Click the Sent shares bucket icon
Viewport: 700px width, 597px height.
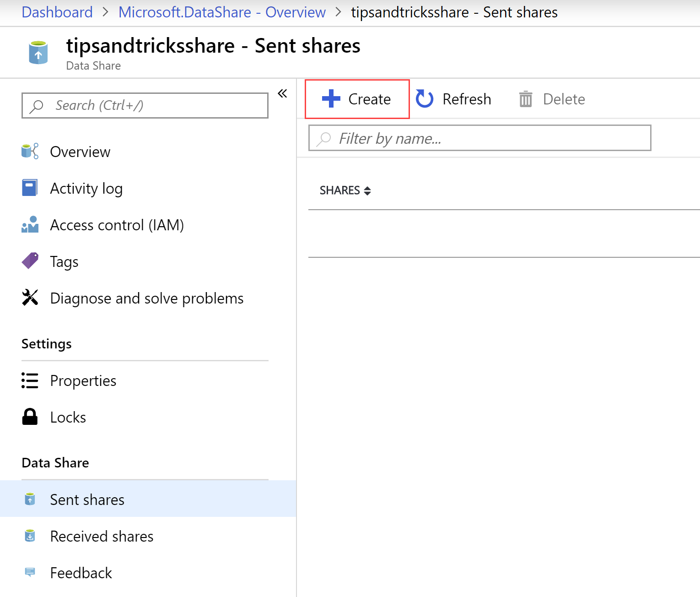pyautogui.click(x=30, y=499)
